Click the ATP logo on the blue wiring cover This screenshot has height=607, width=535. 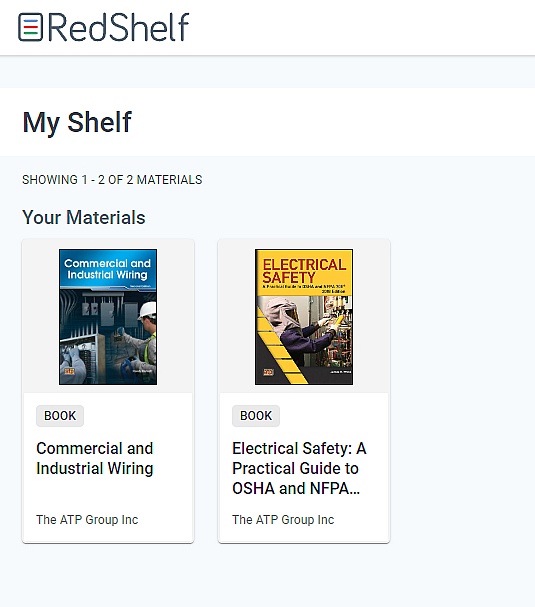coord(69,372)
